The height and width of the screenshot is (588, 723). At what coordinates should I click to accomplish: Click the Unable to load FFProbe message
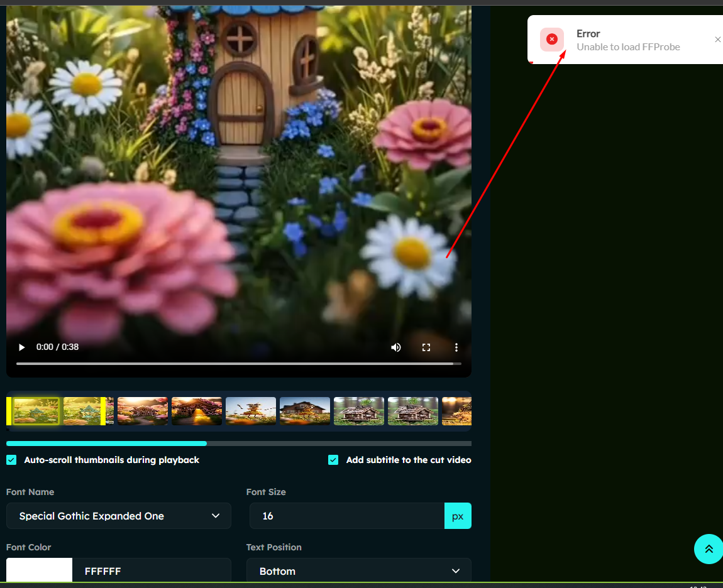click(x=628, y=47)
